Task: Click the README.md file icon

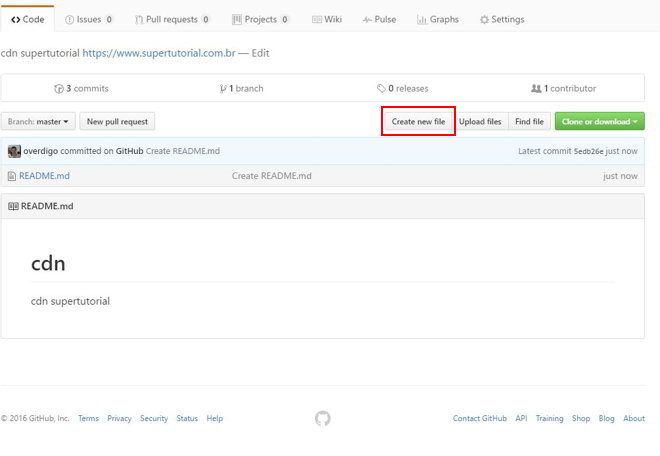Action: pyautogui.click(x=12, y=176)
